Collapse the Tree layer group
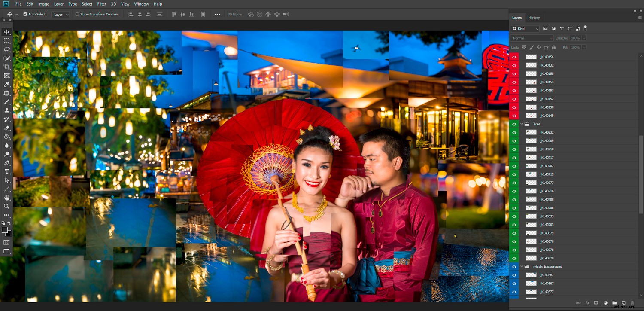This screenshot has height=311, width=644. coord(522,124)
